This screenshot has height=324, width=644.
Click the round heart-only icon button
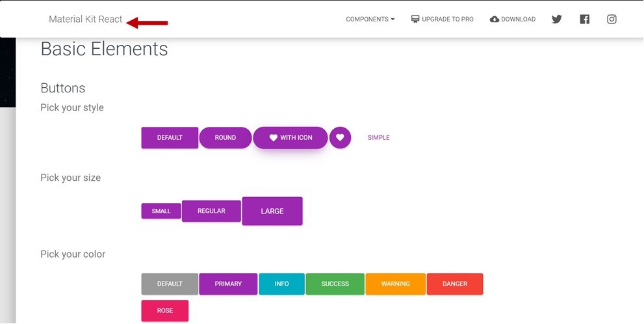340,138
